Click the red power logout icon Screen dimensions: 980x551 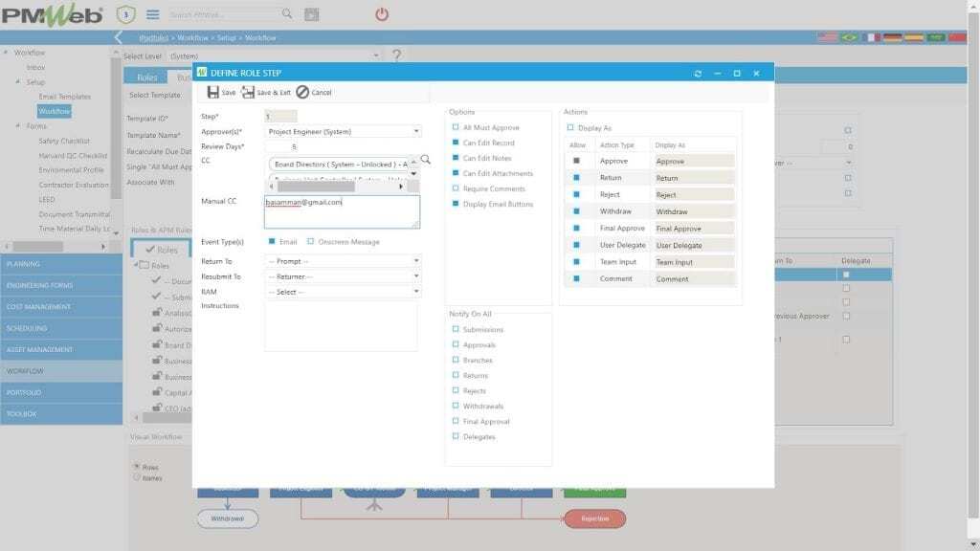click(382, 13)
